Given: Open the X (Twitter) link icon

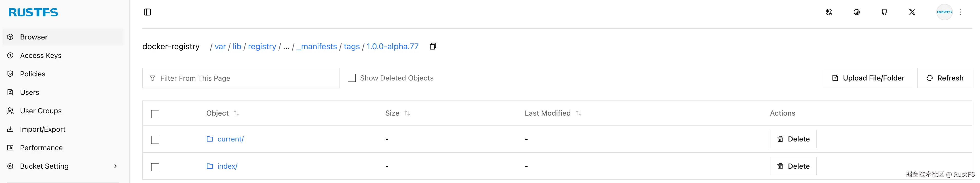Looking at the screenshot, I should tap(912, 12).
